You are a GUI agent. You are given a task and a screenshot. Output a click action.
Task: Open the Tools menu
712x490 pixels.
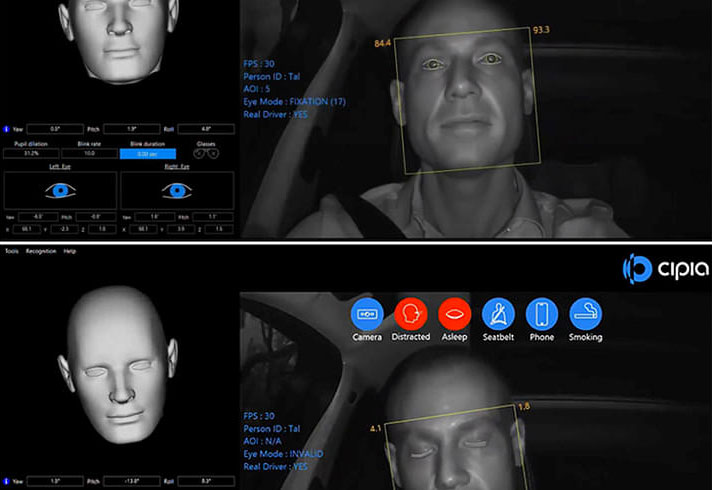[x=11, y=251]
